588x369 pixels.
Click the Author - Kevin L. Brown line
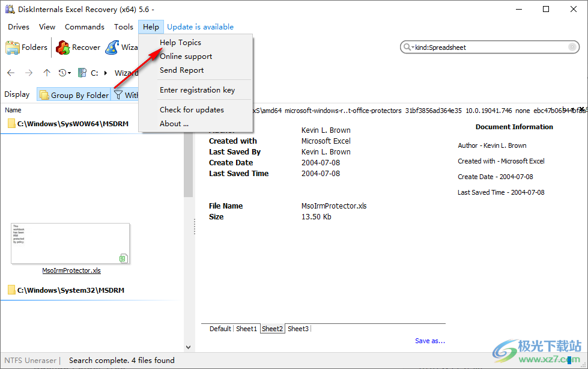pos(492,145)
